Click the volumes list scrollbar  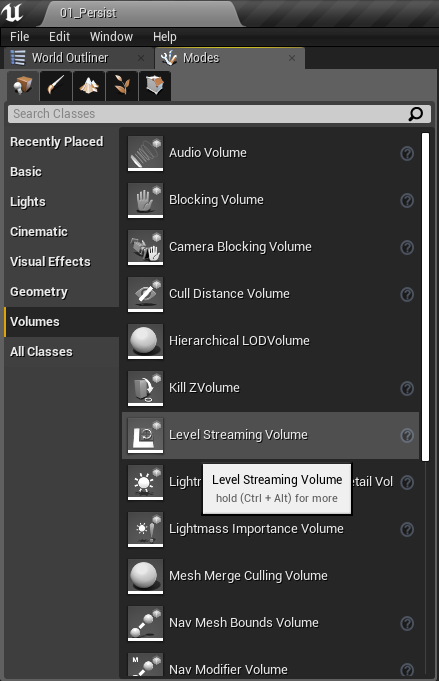click(426, 297)
